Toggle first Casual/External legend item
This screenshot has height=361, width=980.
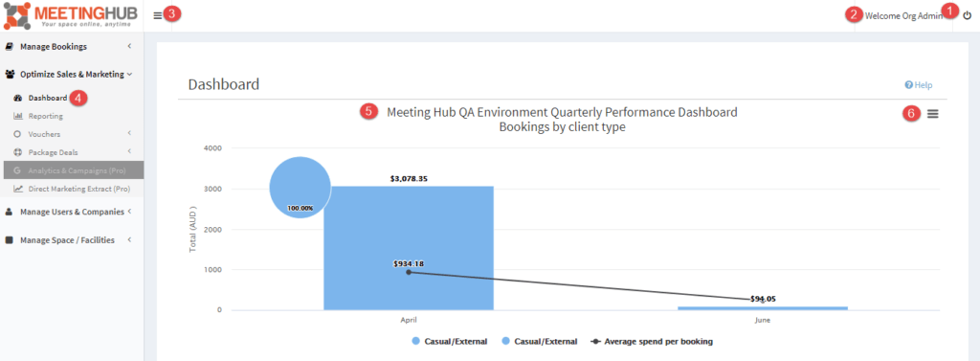tap(450, 342)
